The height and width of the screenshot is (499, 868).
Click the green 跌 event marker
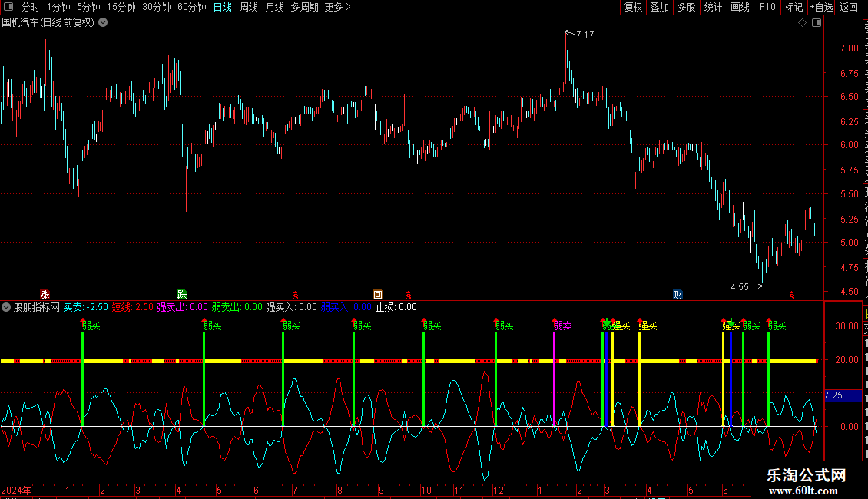tap(181, 294)
